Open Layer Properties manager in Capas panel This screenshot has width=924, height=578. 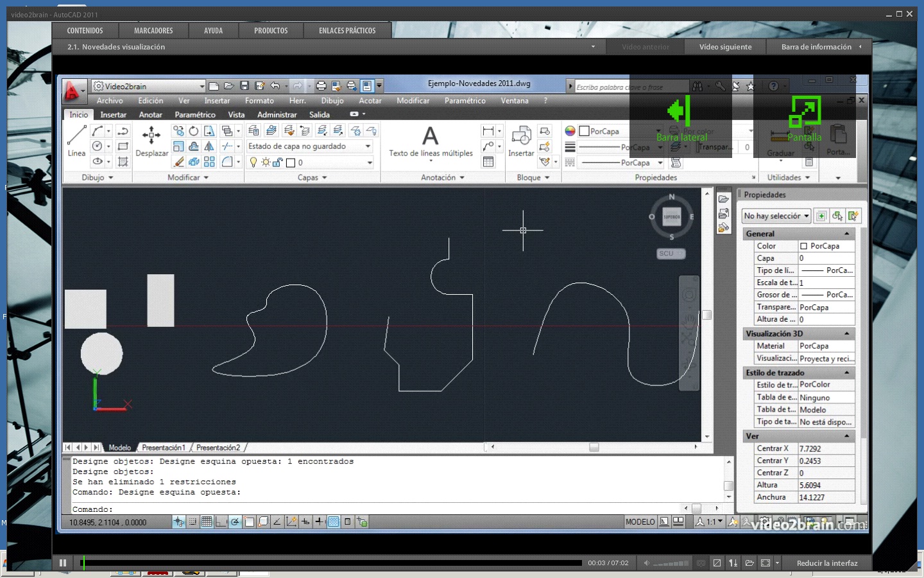[254, 131]
